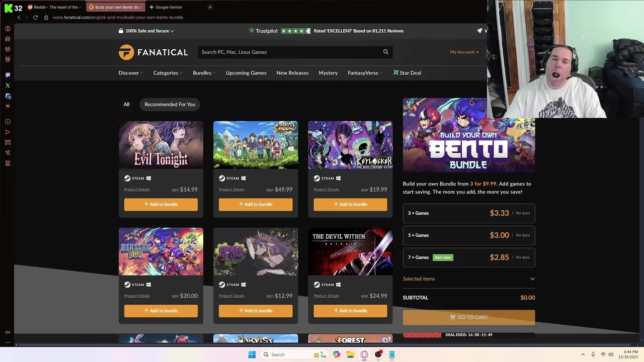Click the Build Your Own Bento Bundle banner
Screen dimensions: 644x362
[468, 135]
